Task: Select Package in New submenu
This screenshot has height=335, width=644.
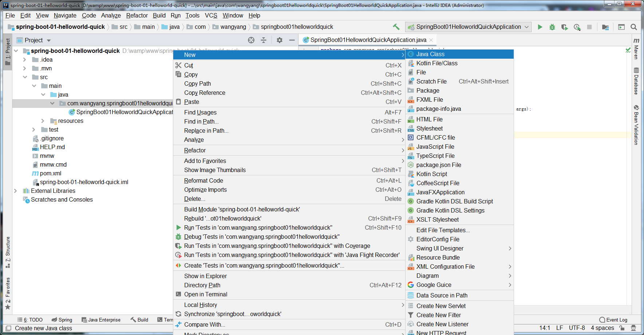Action: 459,90
